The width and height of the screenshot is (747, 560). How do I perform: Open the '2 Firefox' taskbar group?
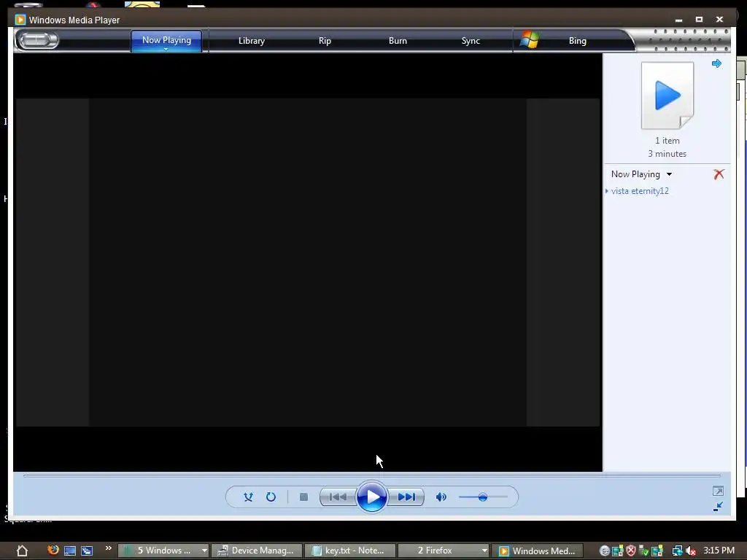pyautogui.click(x=444, y=551)
